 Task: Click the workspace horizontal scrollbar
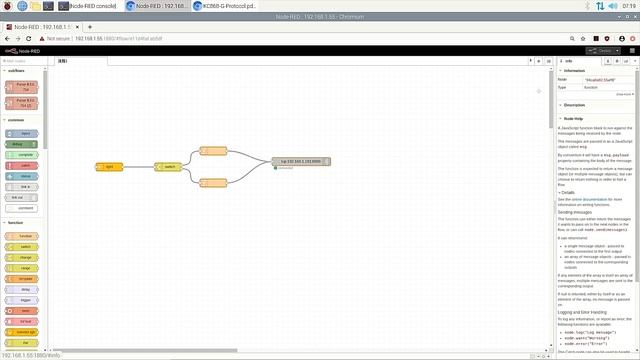145,350
